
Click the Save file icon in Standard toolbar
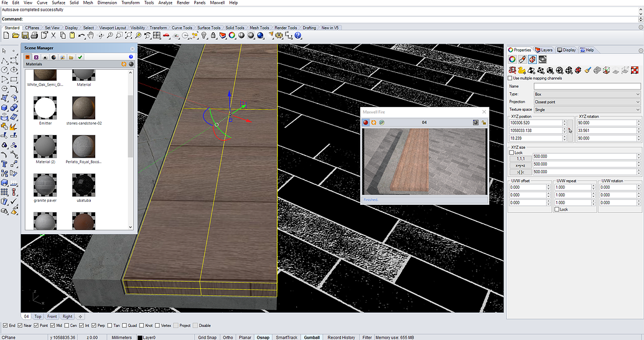26,36
